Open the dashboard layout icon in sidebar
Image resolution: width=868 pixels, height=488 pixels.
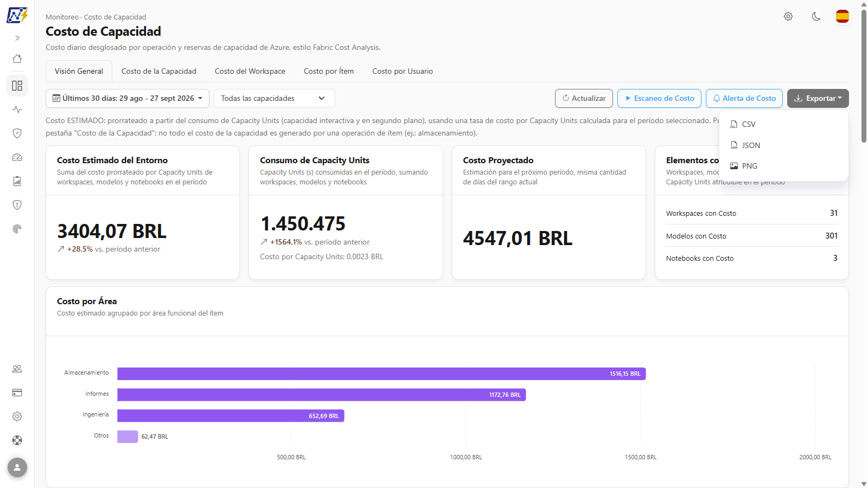point(17,86)
